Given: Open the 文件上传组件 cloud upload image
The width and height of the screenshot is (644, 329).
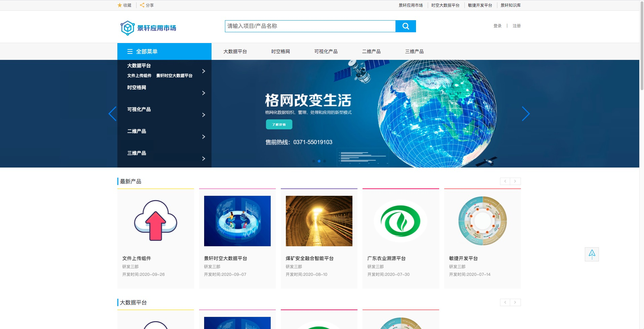Looking at the screenshot, I should point(156,221).
